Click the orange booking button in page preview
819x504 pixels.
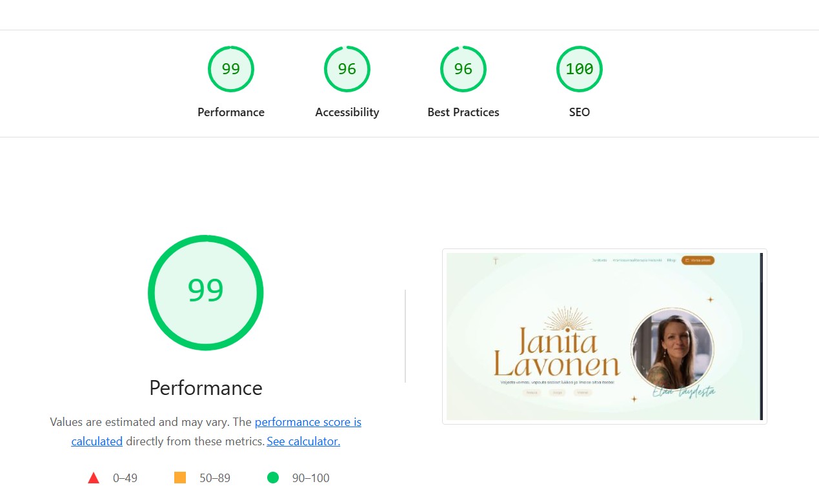[698, 261]
